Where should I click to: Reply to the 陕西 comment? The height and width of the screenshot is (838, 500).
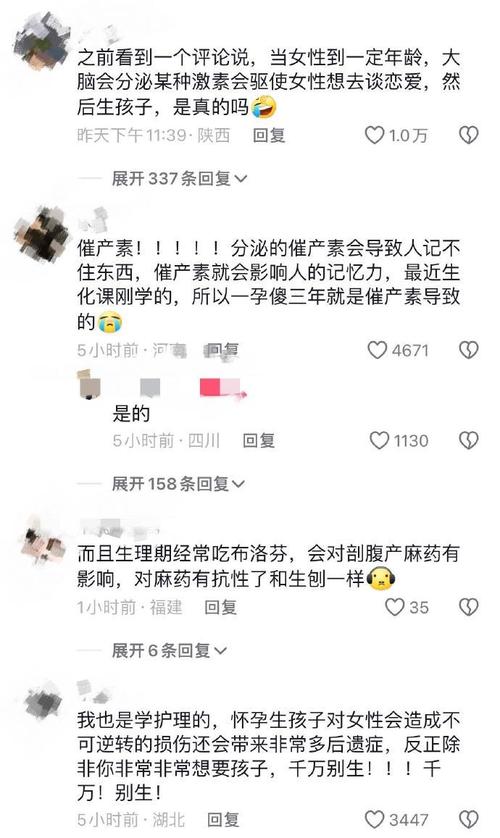pos(269,135)
